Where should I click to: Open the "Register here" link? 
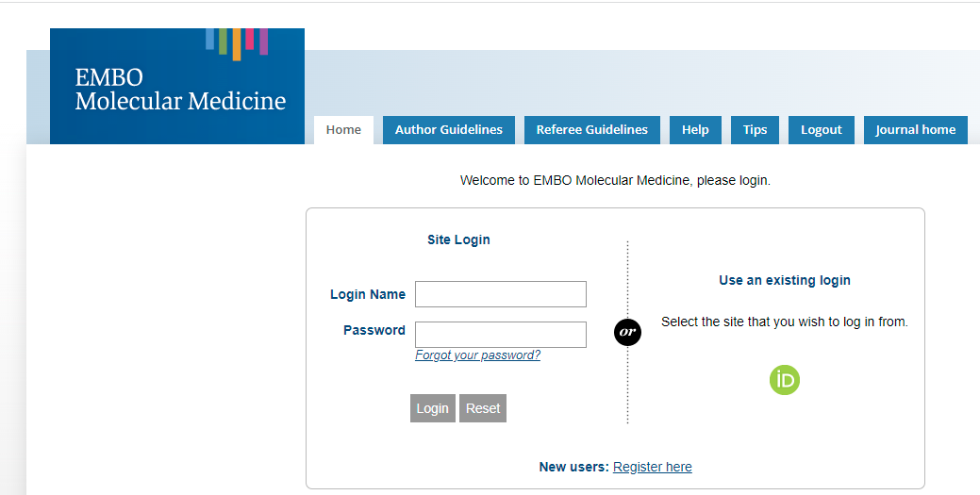point(652,467)
